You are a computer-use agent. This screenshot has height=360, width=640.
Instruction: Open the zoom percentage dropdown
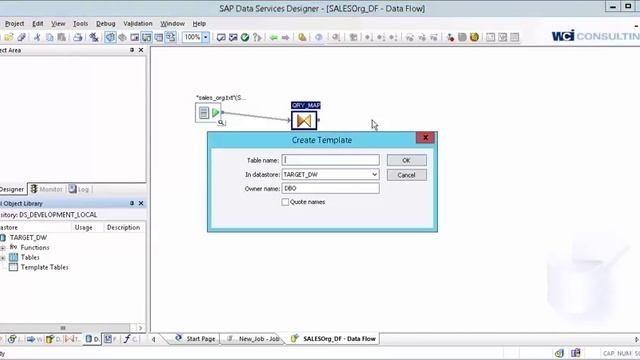tap(205, 37)
